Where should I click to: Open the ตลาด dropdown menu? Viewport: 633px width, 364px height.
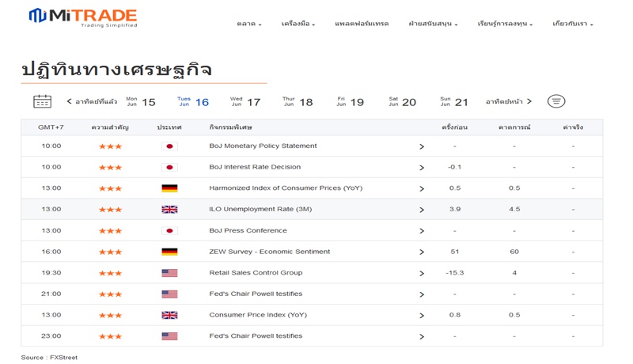tap(248, 24)
